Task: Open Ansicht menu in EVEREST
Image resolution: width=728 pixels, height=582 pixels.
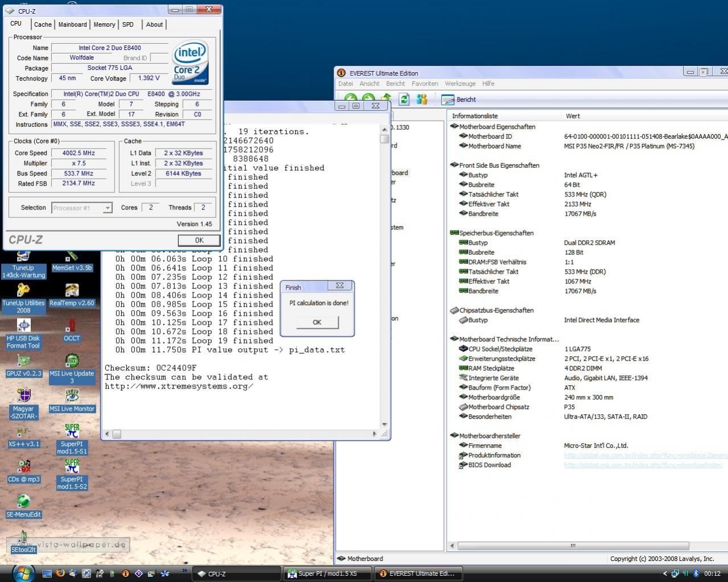Action: tap(369, 84)
